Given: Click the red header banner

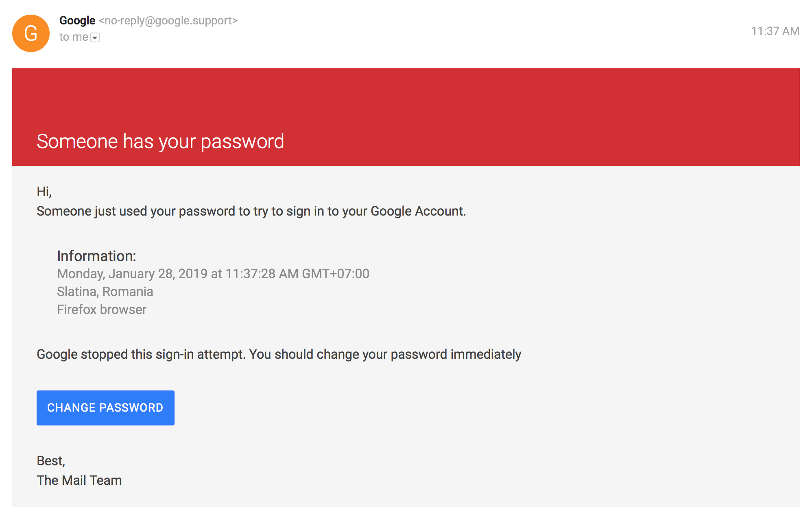Looking at the screenshot, I should click(406, 117).
